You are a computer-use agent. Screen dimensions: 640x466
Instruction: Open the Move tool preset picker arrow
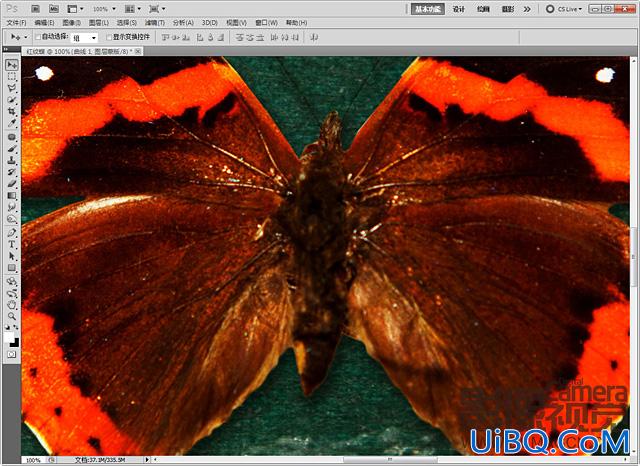26,37
